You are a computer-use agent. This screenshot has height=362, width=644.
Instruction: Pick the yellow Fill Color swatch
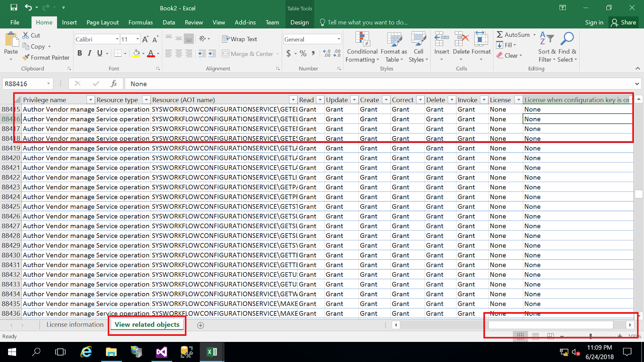point(136,53)
